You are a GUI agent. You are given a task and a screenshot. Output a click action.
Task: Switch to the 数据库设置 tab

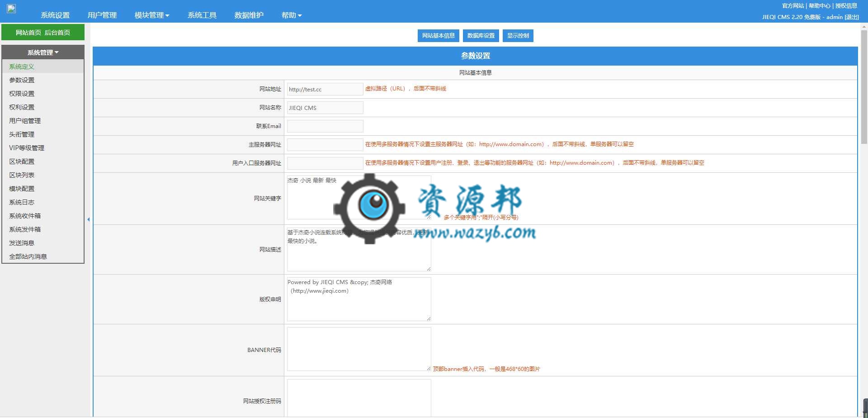click(x=481, y=36)
